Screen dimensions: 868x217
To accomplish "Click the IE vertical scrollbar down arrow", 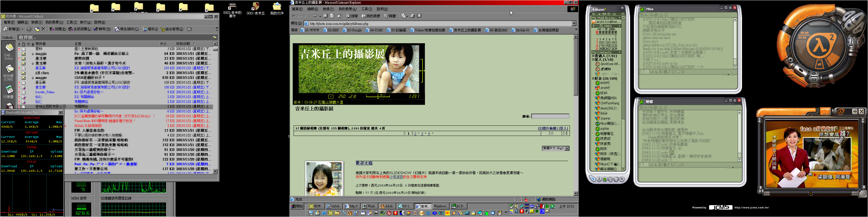I will pos(576,194).
